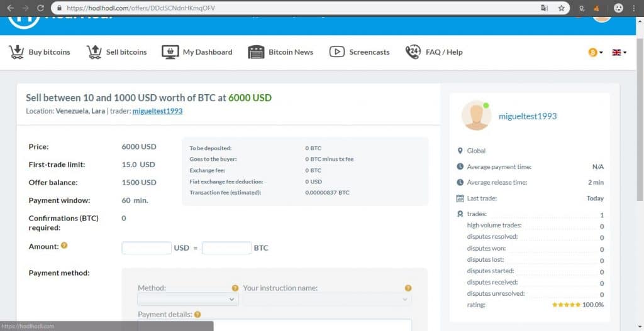This screenshot has height=331, width=644.
Task: Click the browser forward arrow
Action: coord(25,8)
